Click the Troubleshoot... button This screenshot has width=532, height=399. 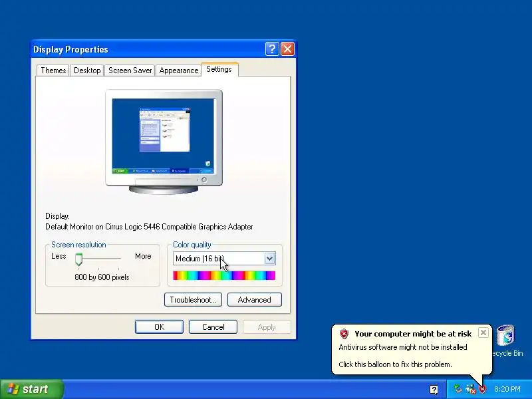tap(193, 300)
